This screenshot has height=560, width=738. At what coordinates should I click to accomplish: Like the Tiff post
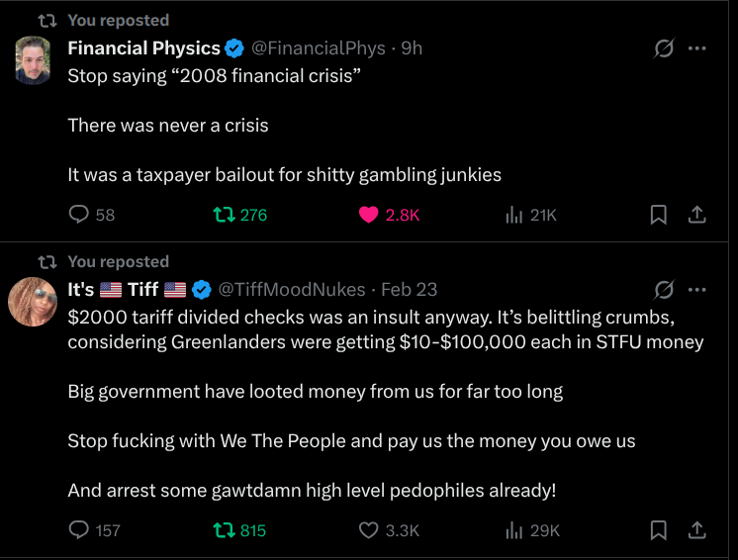point(369,530)
